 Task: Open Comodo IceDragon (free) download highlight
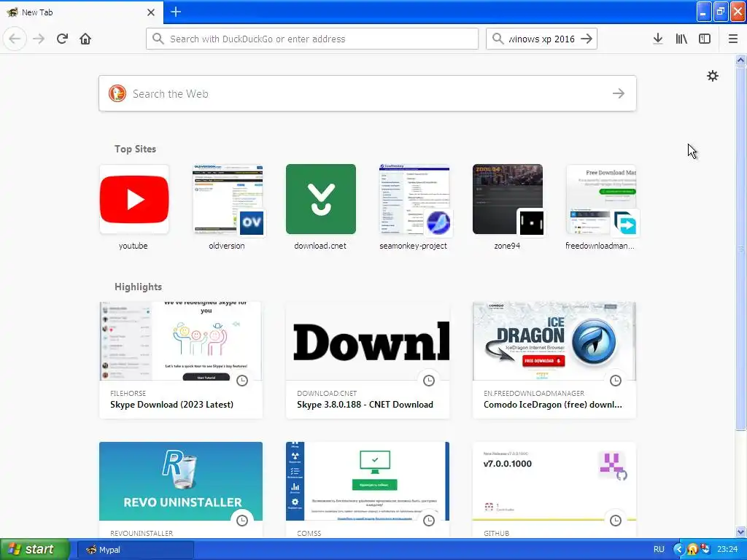(554, 360)
